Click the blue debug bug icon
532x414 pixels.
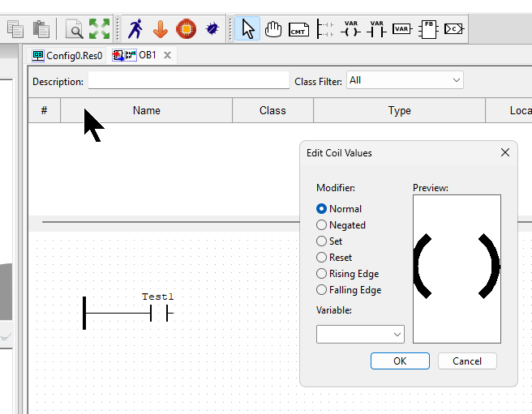pos(212,29)
